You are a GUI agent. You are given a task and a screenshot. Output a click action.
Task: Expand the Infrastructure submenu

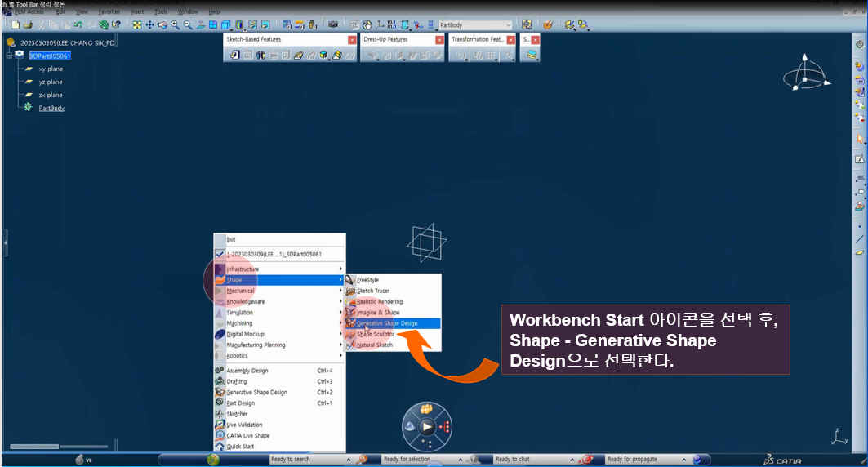click(279, 269)
